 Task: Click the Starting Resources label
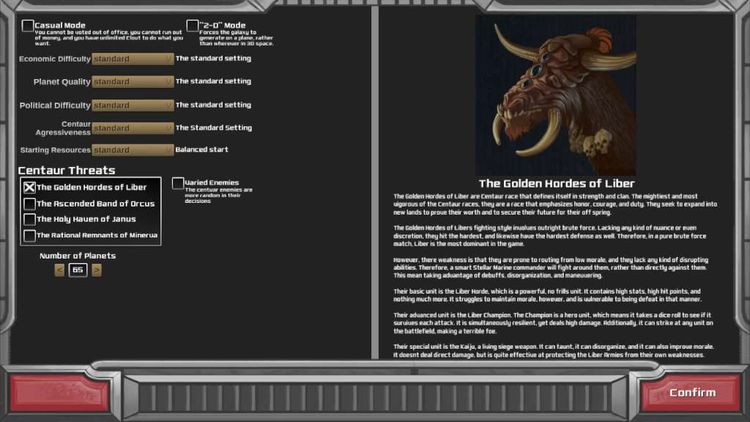[x=55, y=150]
